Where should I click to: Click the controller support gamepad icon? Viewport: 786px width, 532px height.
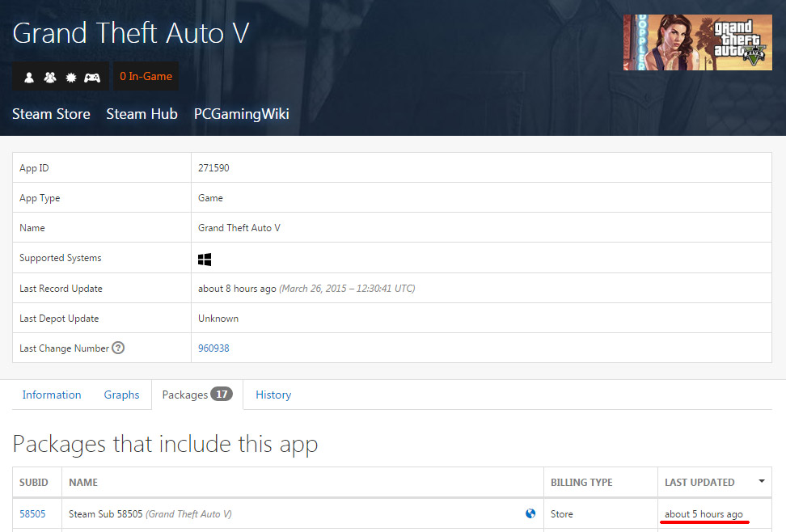pyautogui.click(x=92, y=78)
